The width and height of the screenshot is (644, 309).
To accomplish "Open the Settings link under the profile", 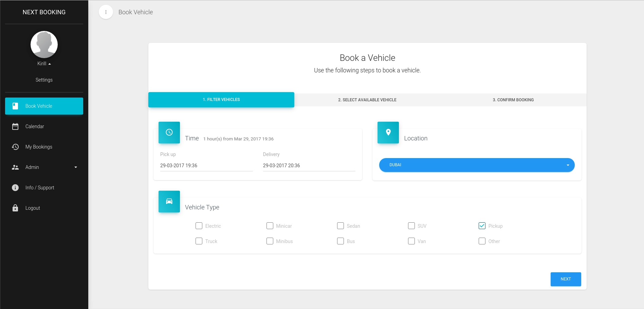I will pyautogui.click(x=44, y=80).
